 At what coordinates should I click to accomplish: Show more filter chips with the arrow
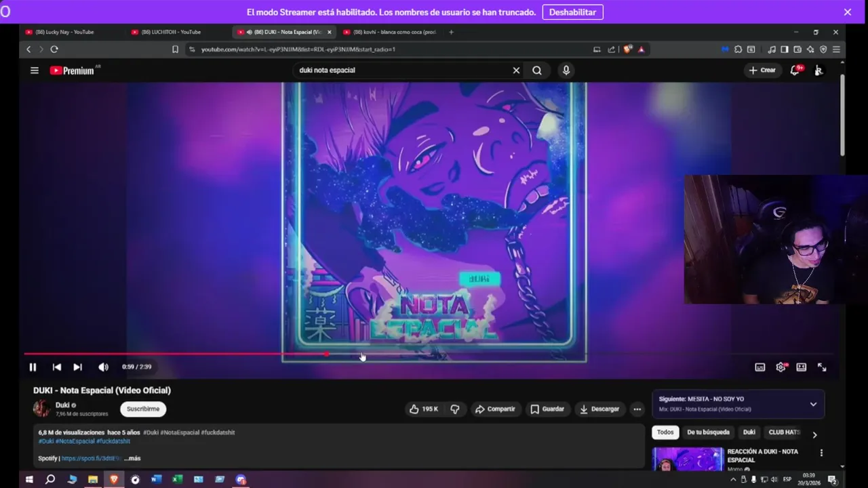[814, 435]
